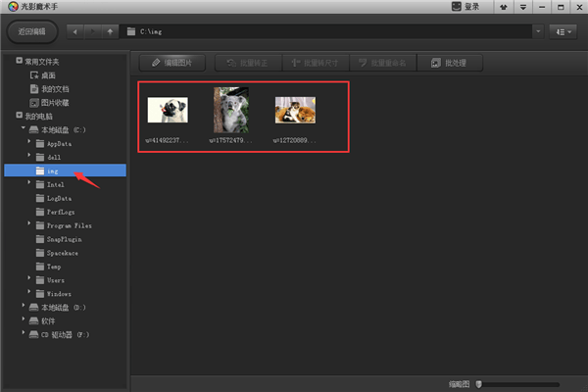Click the skin (shirt) icon in title bar
This screenshot has height=392, width=588.
[x=505, y=7]
